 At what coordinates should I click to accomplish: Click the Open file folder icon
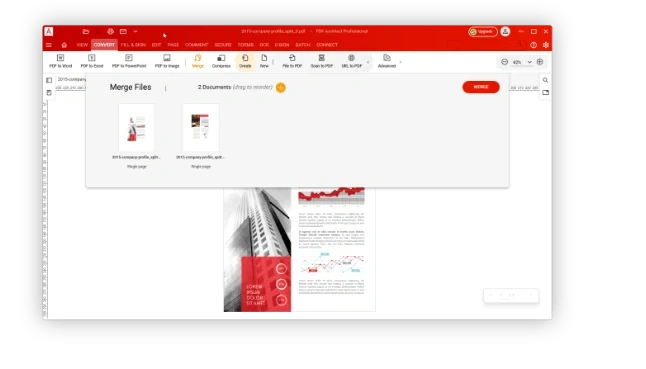86,31
